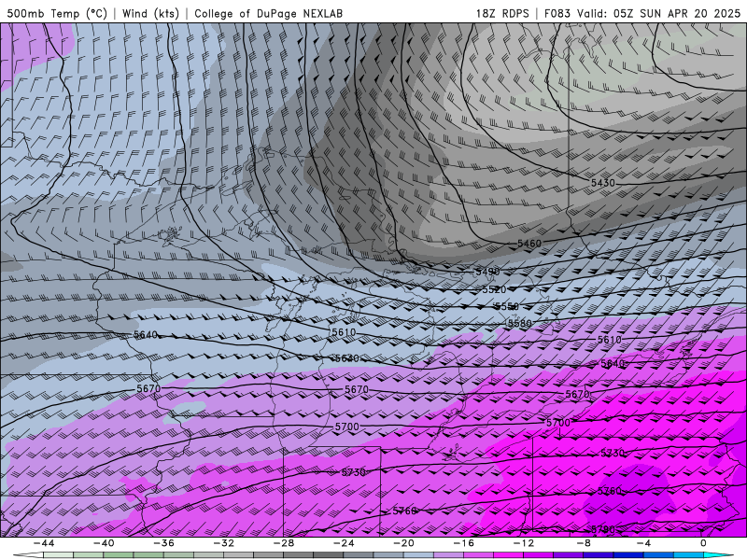Click the 0 temperature scale label

pos(703,543)
